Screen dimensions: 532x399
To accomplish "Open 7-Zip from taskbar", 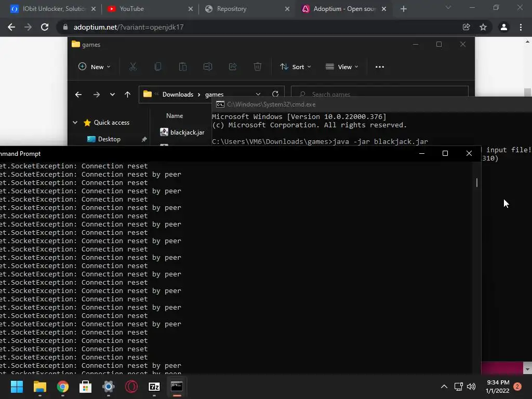I will [154, 387].
